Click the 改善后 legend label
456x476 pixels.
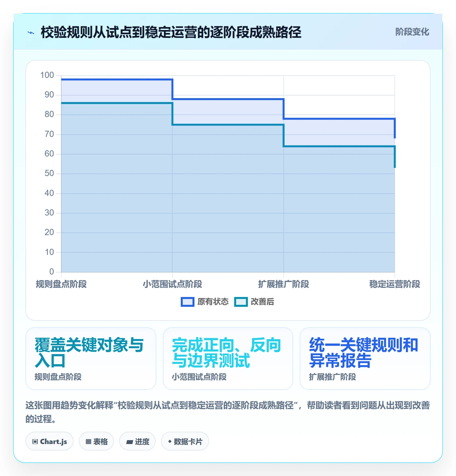pyautogui.click(x=262, y=302)
